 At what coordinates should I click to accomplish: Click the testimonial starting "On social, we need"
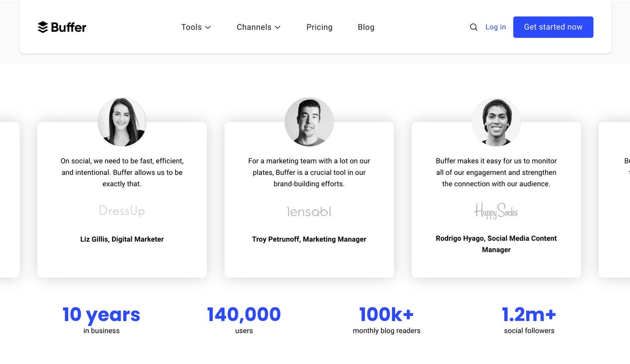coord(122,172)
